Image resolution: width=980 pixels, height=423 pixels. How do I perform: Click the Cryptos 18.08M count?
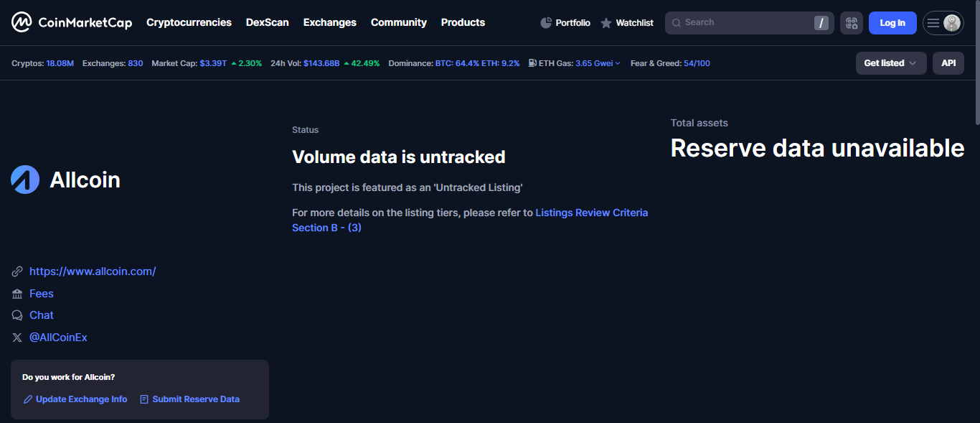[60, 63]
